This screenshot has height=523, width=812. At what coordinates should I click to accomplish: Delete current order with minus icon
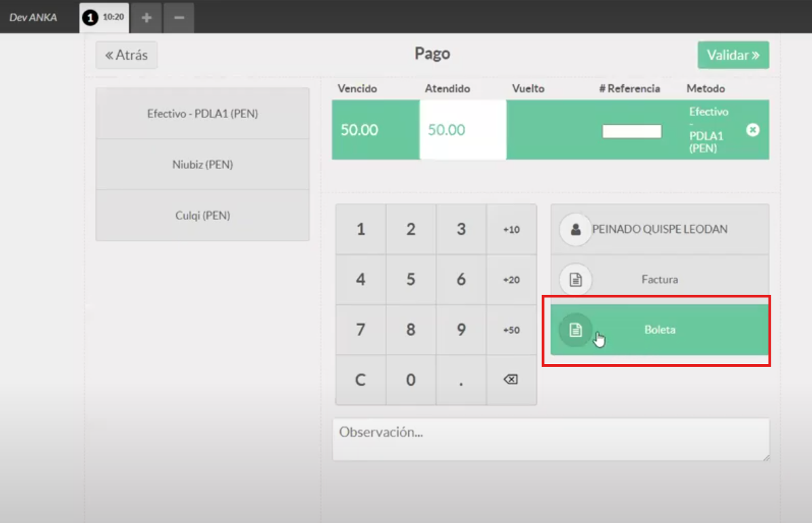pyautogui.click(x=179, y=17)
